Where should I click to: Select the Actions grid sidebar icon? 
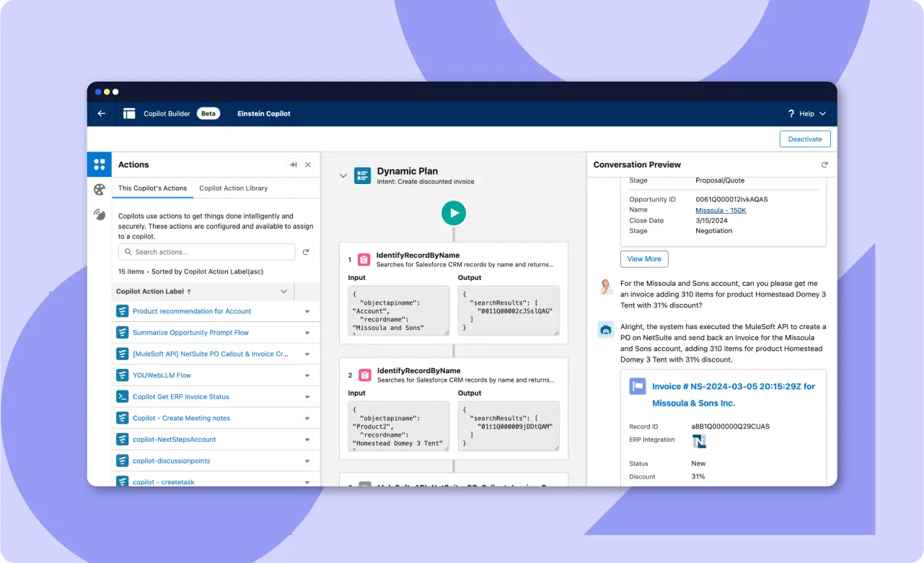[100, 165]
